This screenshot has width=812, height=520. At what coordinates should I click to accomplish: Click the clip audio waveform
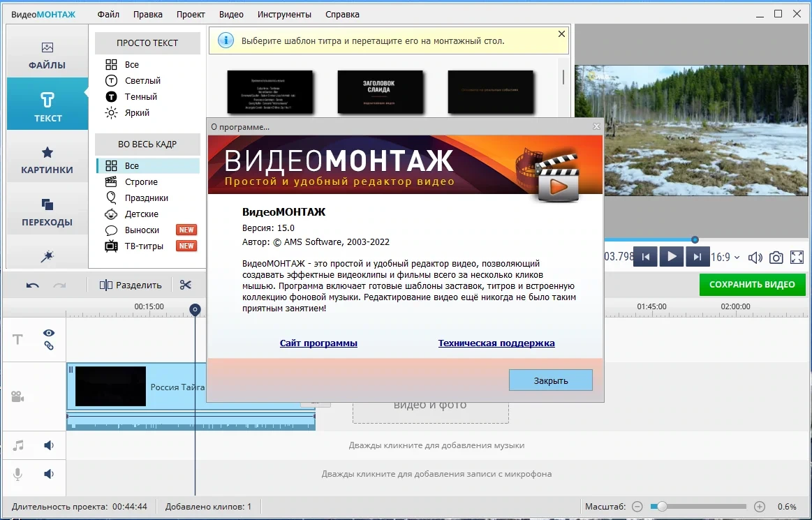coord(191,421)
